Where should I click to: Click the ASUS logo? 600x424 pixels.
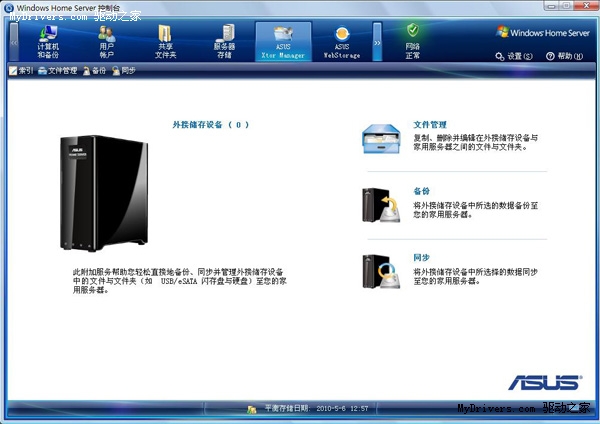(545, 382)
